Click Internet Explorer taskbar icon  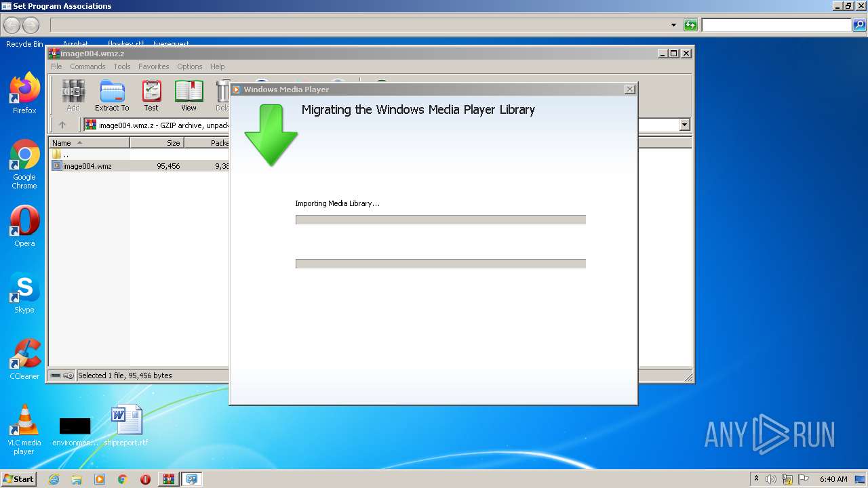[54, 479]
